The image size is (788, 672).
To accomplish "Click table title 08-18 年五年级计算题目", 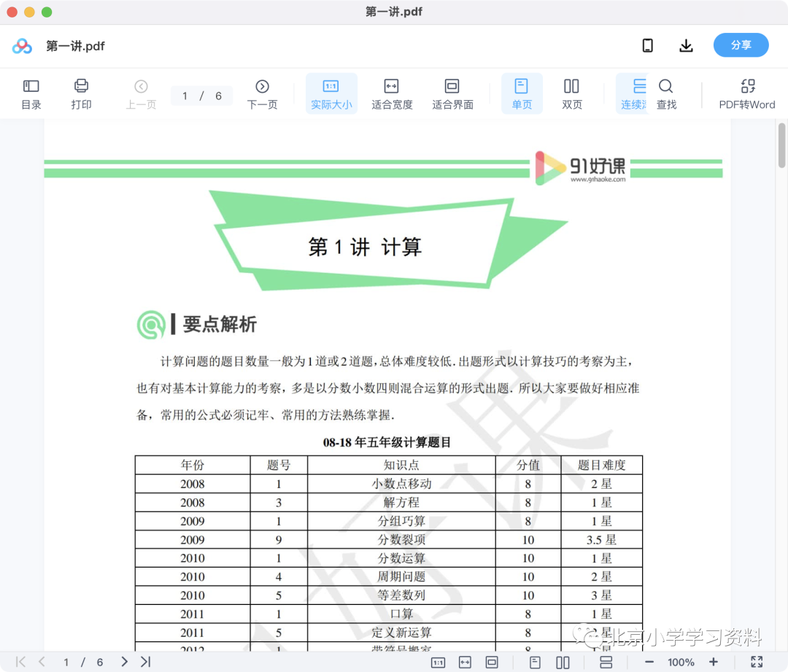I will (387, 442).
